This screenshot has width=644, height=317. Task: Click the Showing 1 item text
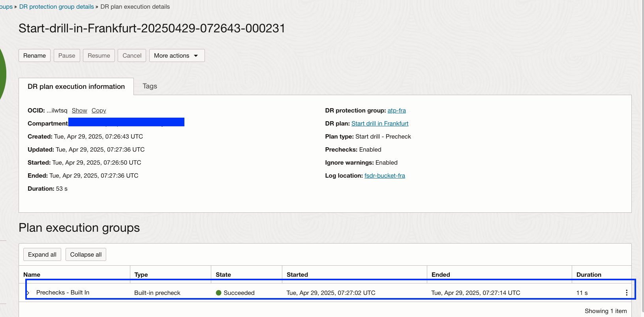(606, 311)
